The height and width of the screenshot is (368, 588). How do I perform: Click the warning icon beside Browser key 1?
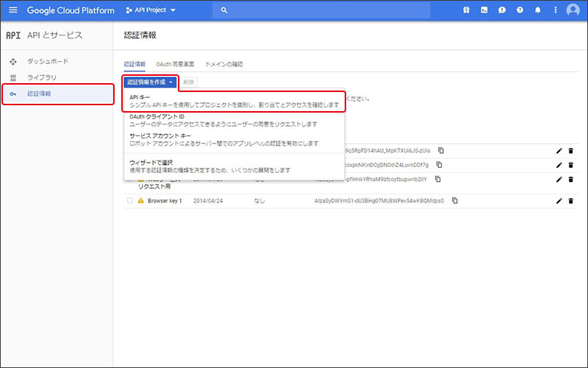coord(140,201)
